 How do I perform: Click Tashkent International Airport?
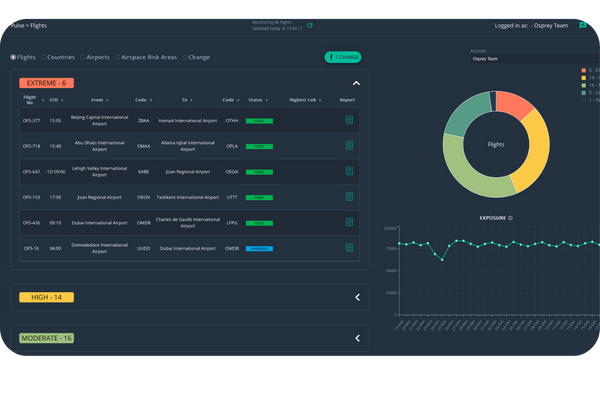(x=188, y=198)
